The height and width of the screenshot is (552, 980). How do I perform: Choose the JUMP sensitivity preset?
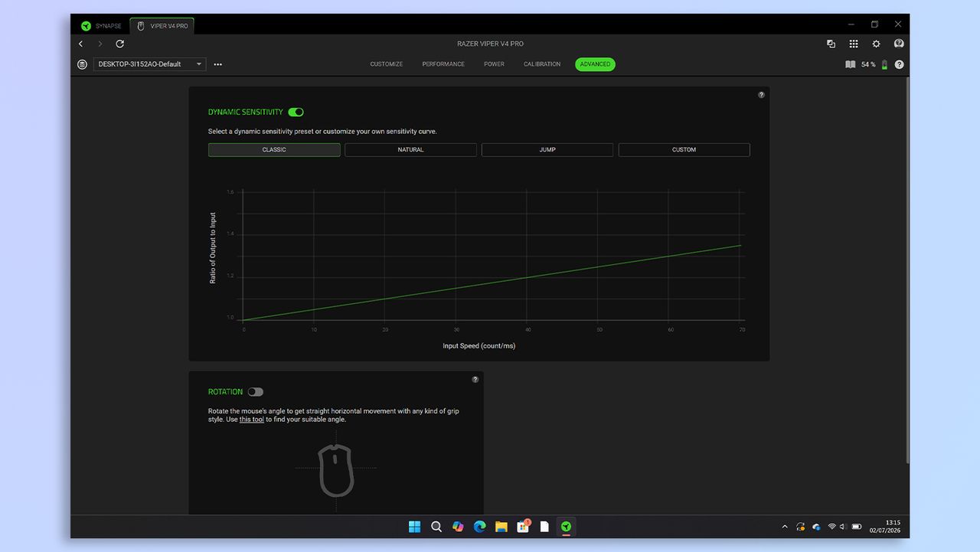(547, 150)
